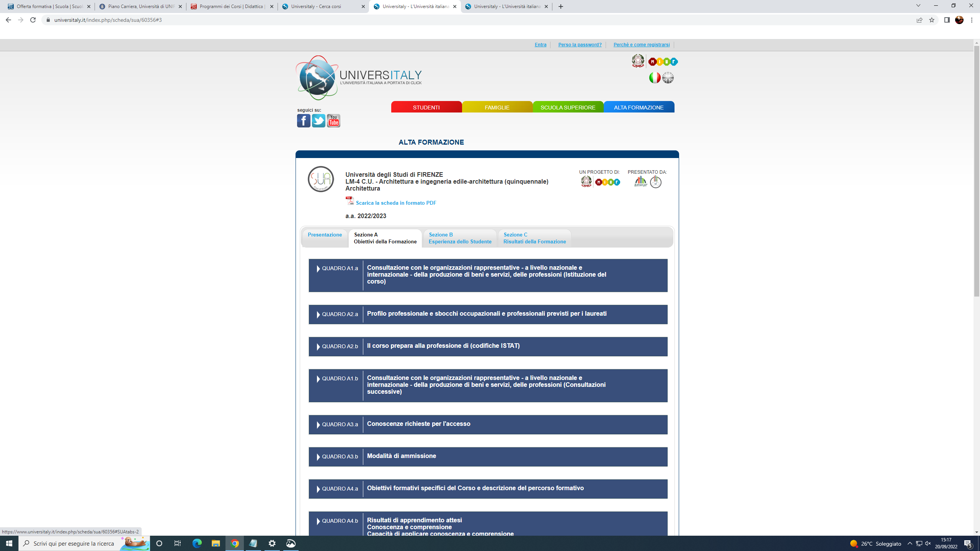This screenshot has height=551, width=980.
Task: Click Perché e come registrarsi link
Action: pyautogui.click(x=642, y=45)
